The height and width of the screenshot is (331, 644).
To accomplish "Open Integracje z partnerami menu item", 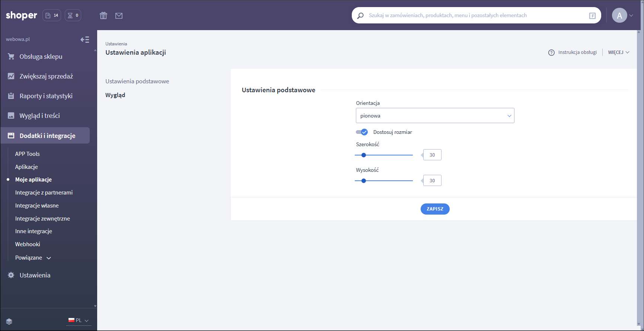I will tap(44, 193).
